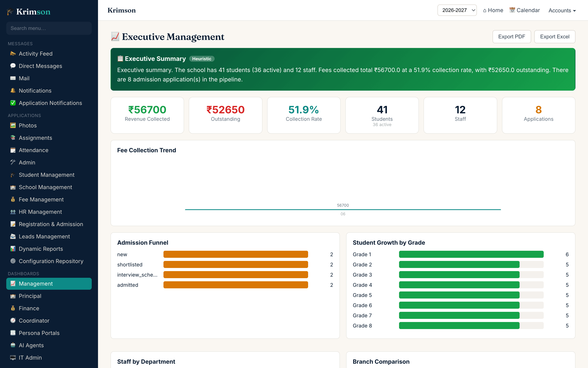The width and height of the screenshot is (588, 368).
Task: Click the Export Excel button
Action: click(x=555, y=37)
